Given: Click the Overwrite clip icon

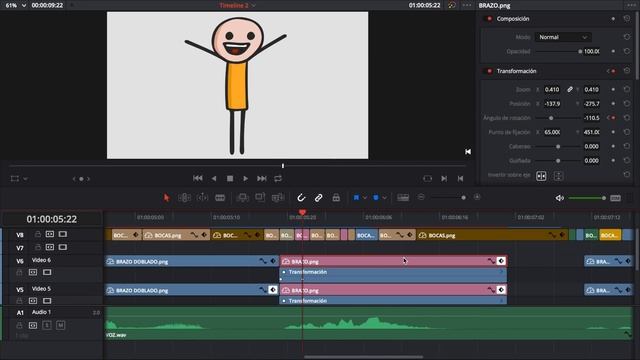Looking at the screenshot, I should pos(260,198).
